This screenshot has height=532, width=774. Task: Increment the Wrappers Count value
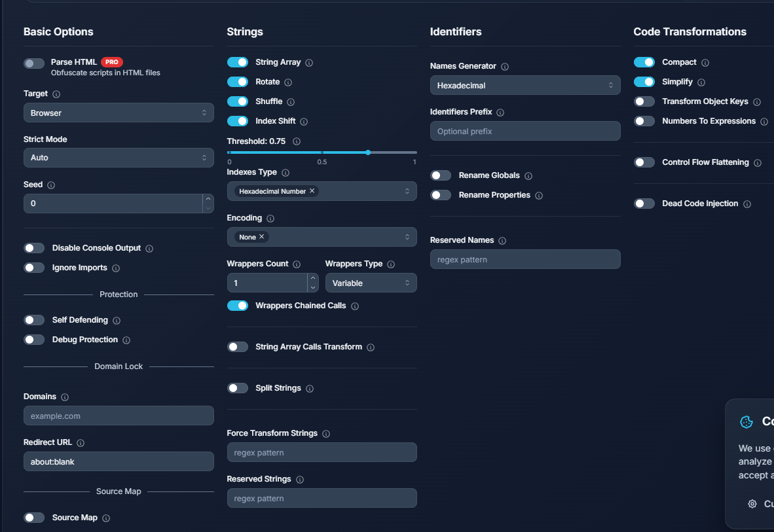[x=313, y=277]
